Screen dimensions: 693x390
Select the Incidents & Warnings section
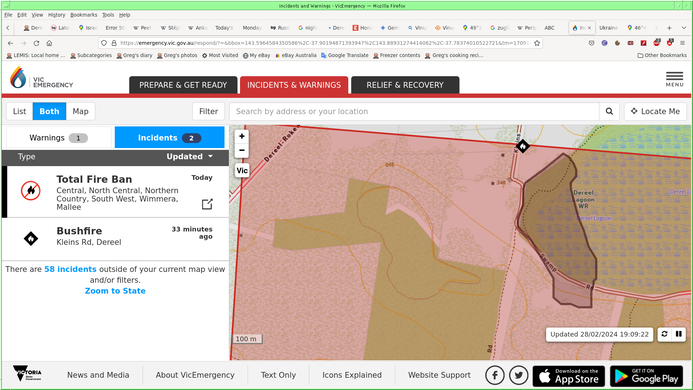pyautogui.click(x=294, y=85)
